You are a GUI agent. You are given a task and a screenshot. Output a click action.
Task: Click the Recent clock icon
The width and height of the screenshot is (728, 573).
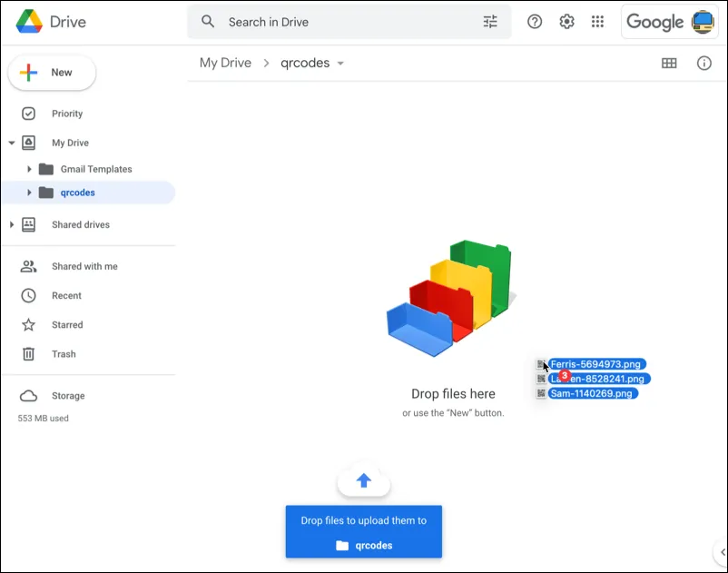(28, 296)
